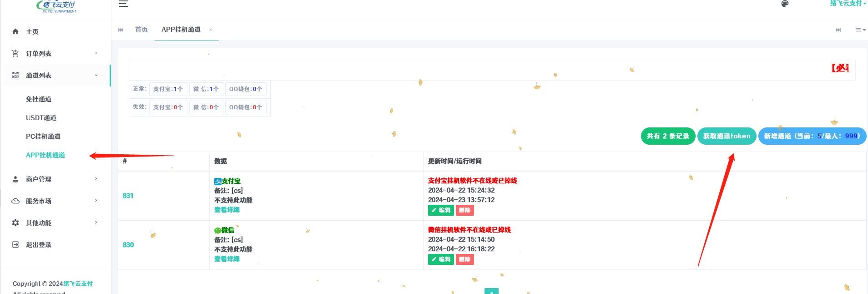Click the 获取通讯token button
868x294 pixels.
pos(727,136)
